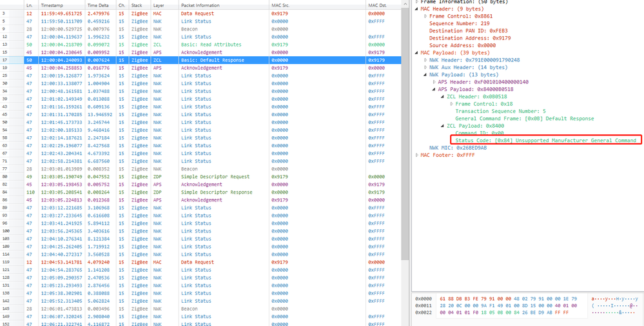Select packet 82 Acknowledgement row
The height and width of the screenshot is (326, 644).
point(200,185)
